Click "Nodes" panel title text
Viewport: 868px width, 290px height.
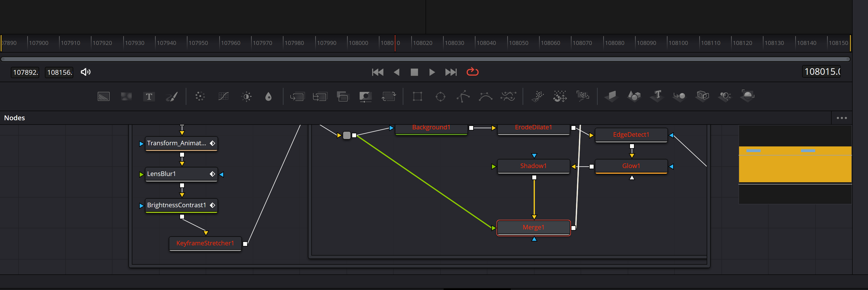[x=14, y=118]
